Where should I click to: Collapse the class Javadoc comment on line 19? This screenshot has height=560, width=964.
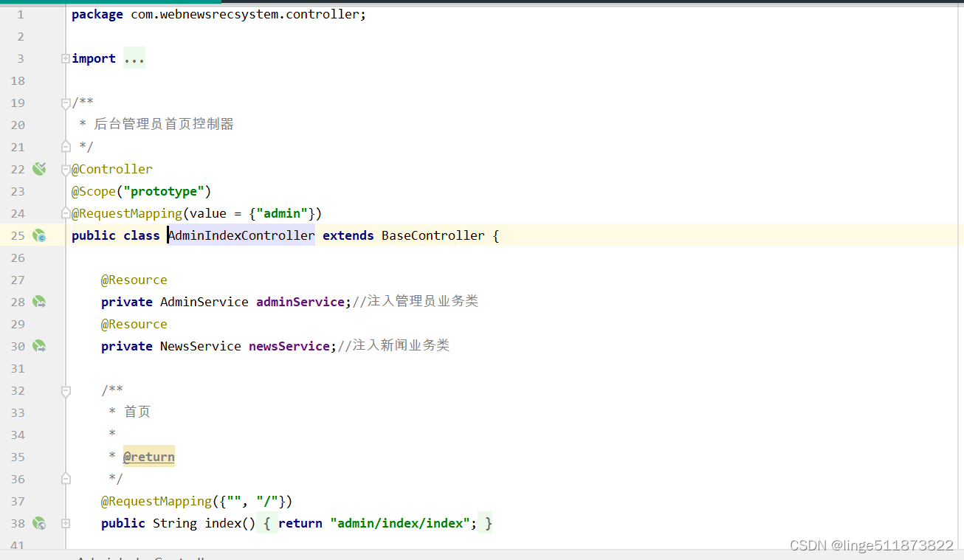pos(66,103)
